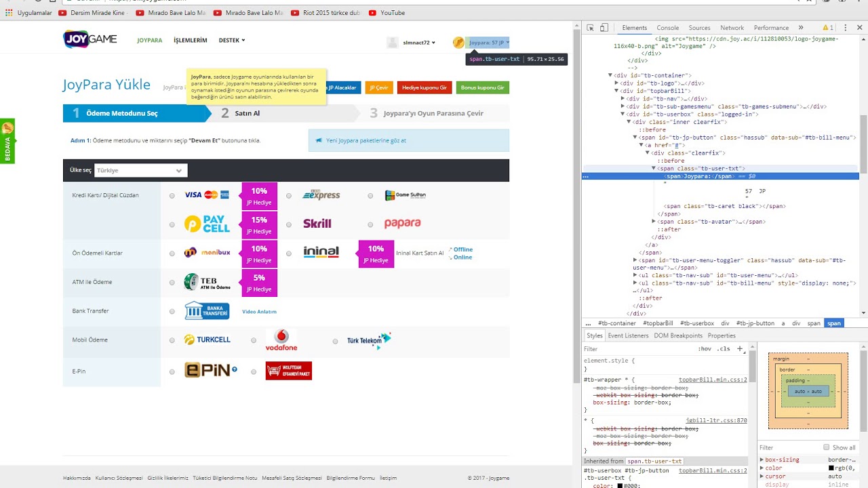Image resolution: width=868 pixels, height=488 pixels.
Task: Expand the tb-user-menu-toggler span node
Action: (635, 260)
